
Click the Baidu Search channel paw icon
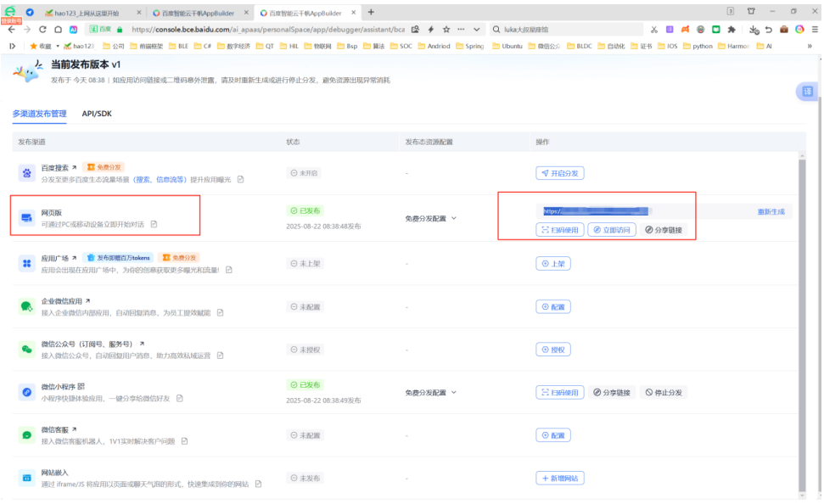27,173
